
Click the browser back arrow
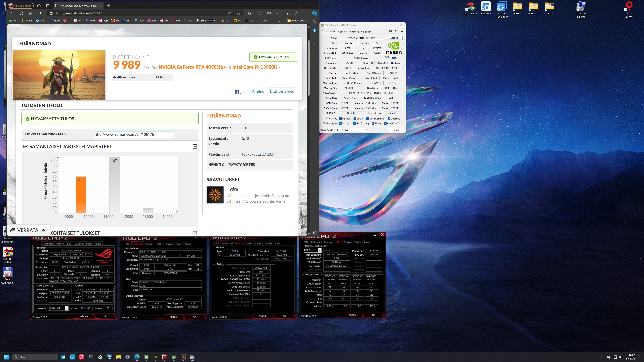coord(12,13)
